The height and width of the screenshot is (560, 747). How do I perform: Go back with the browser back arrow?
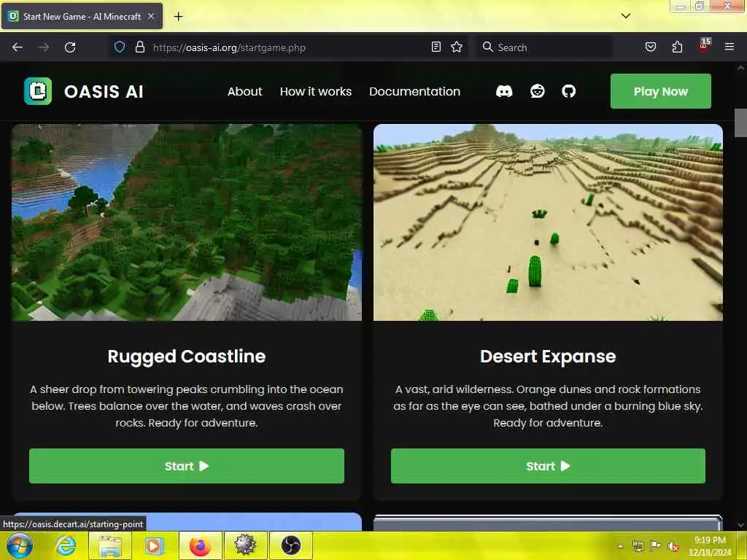(x=18, y=47)
